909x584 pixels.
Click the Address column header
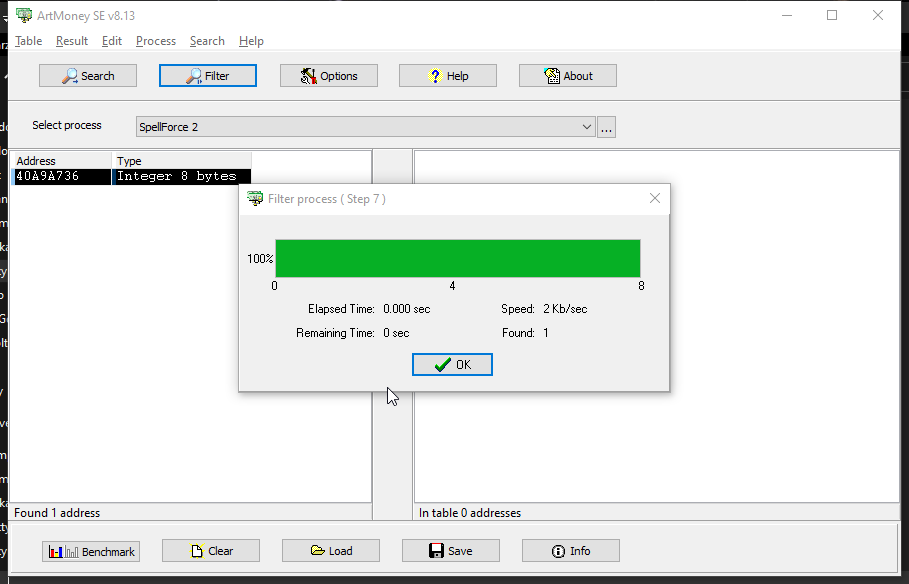click(x=62, y=161)
